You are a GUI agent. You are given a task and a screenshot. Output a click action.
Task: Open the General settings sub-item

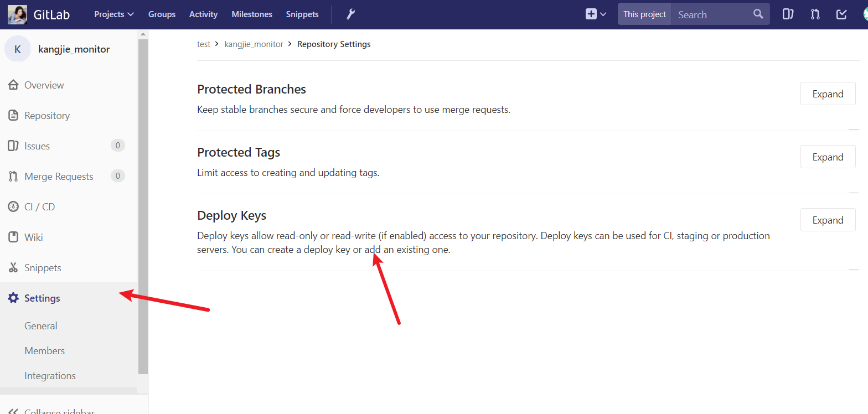41,325
